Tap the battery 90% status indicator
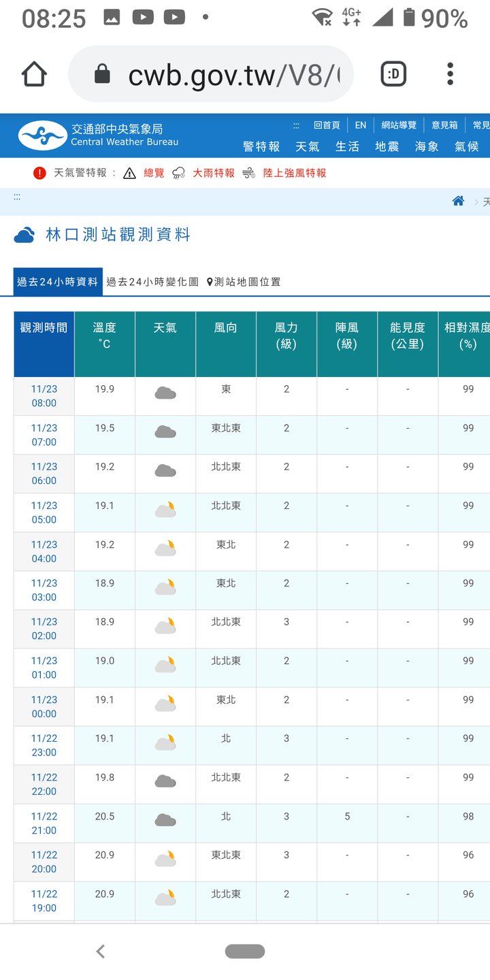 [436, 18]
